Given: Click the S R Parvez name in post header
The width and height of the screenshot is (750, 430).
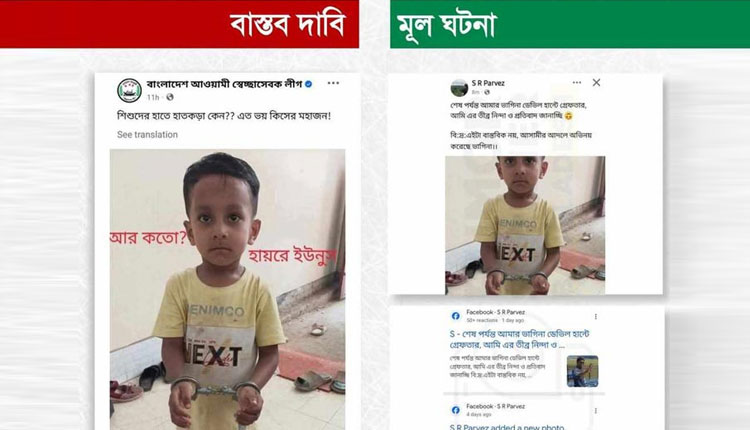Looking at the screenshot, I should (x=488, y=83).
